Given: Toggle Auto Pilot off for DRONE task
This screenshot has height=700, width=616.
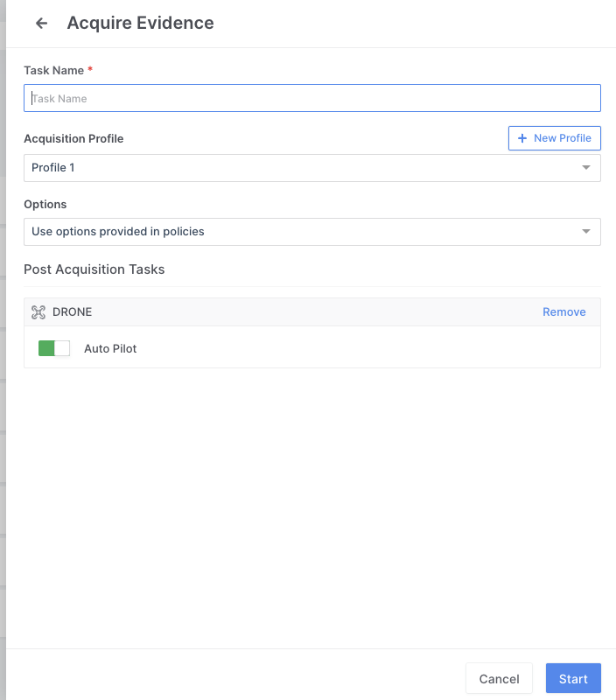Looking at the screenshot, I should tap(53, 347).
